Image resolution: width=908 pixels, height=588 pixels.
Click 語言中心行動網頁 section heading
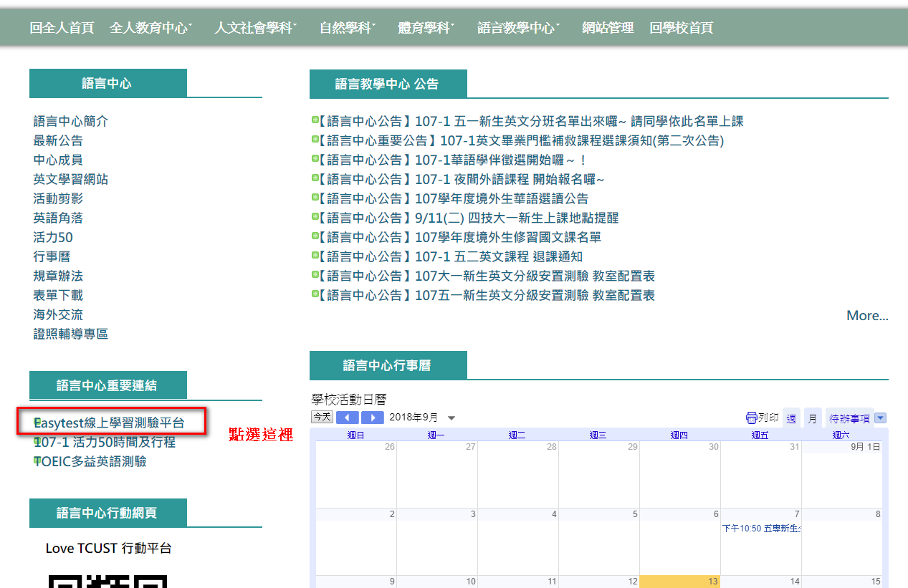[x=107, y=513]
